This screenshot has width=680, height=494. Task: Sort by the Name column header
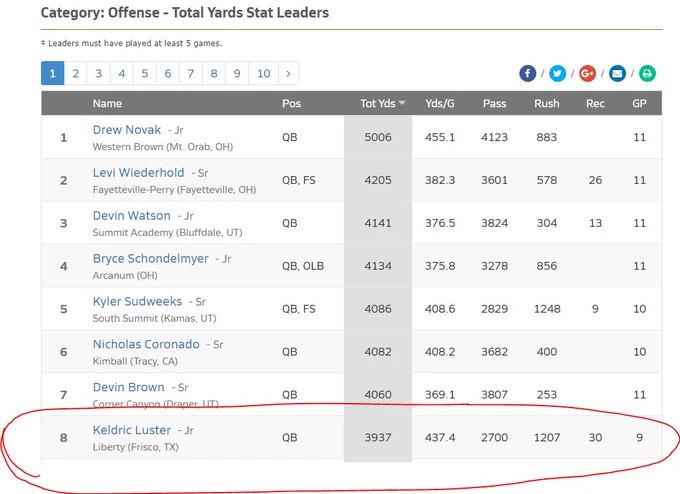107,103
